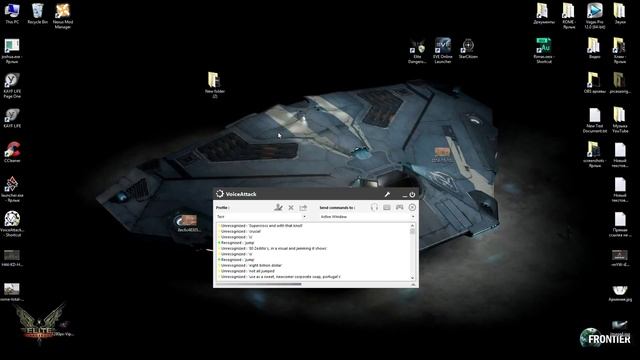
Task: Select the Nexus Mod Manager icon
Action: tap(63, 16)
